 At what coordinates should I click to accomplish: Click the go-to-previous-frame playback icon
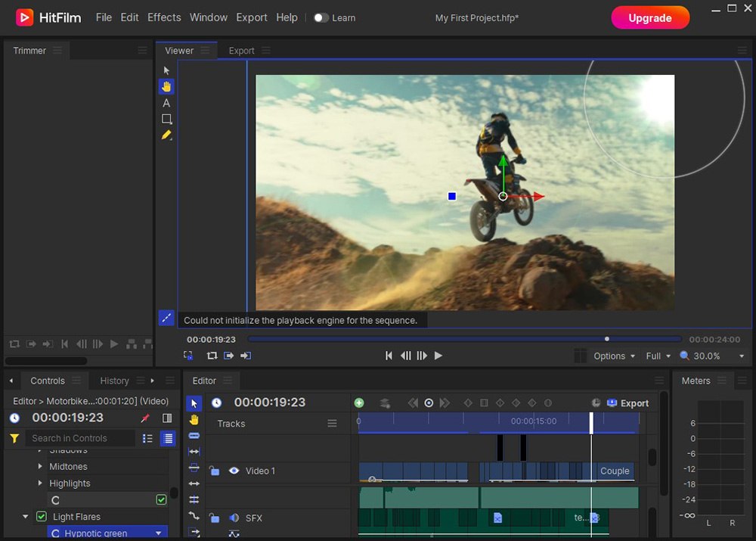coord(405,356)
